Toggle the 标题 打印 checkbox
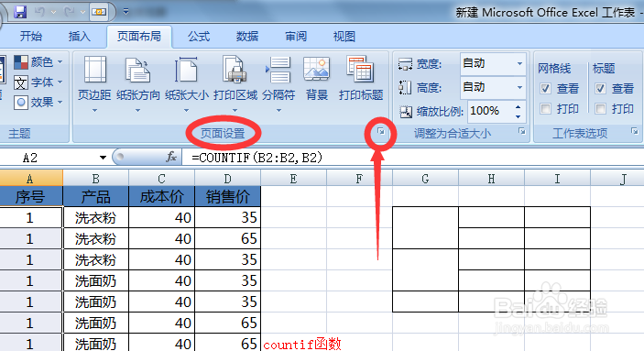 [x=600, y=109]
